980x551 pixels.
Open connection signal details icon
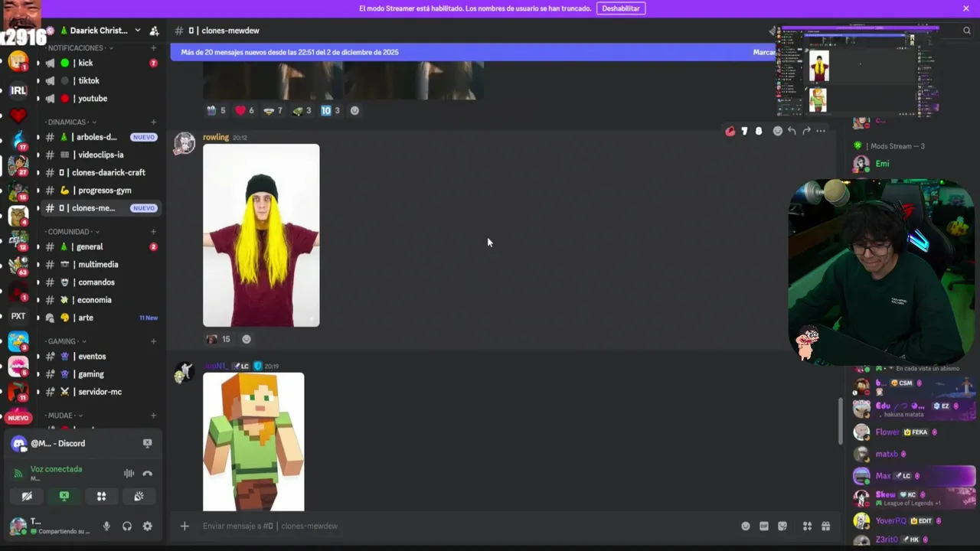coord(18,474)
